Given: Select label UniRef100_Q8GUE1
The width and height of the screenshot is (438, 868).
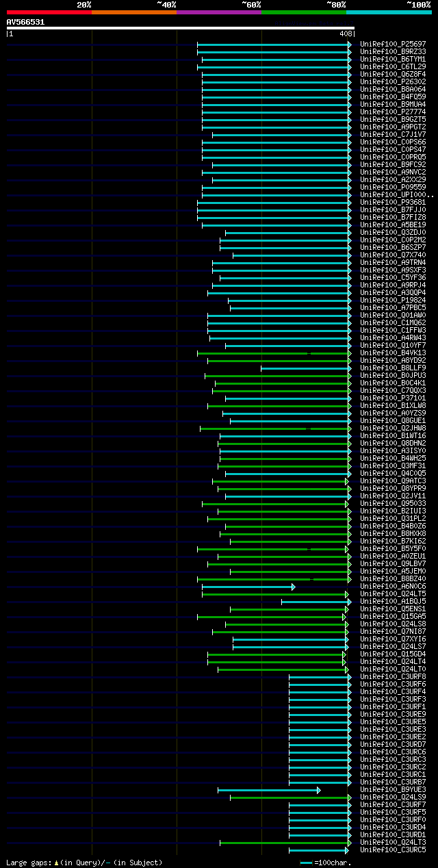Looking at the screenshot, I should (393, 420).
